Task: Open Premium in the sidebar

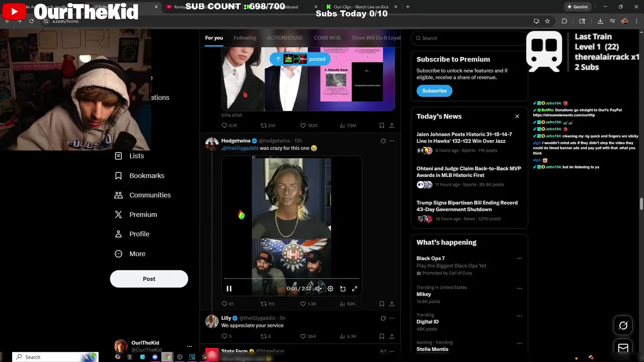Action: click(136, 215)
